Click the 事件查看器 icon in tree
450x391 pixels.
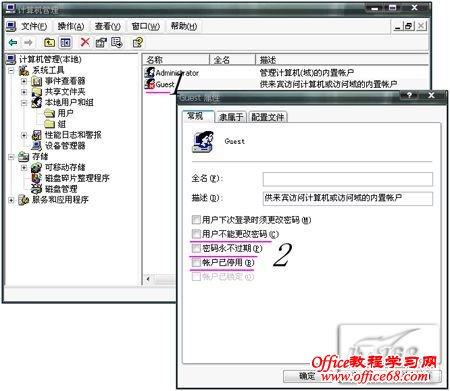point(36,81)
